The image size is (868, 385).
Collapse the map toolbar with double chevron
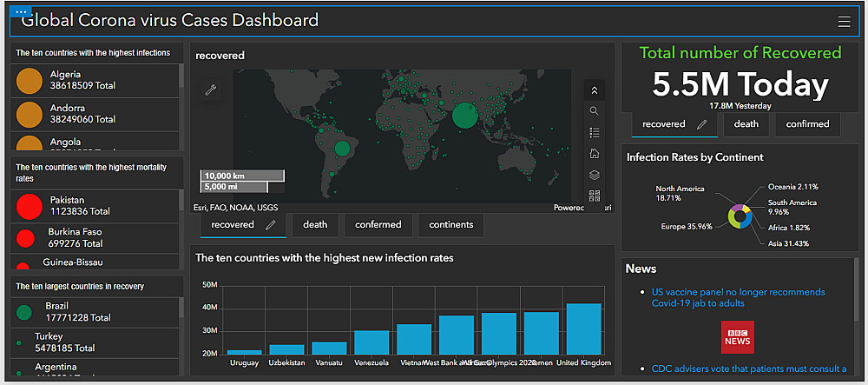click(594, 90)
